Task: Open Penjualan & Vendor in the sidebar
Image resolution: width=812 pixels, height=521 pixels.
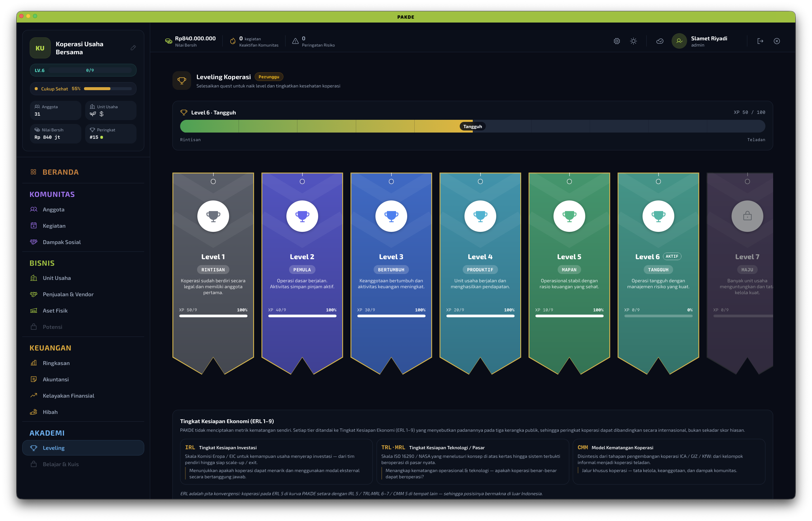Action: click(x=83, y=294)
